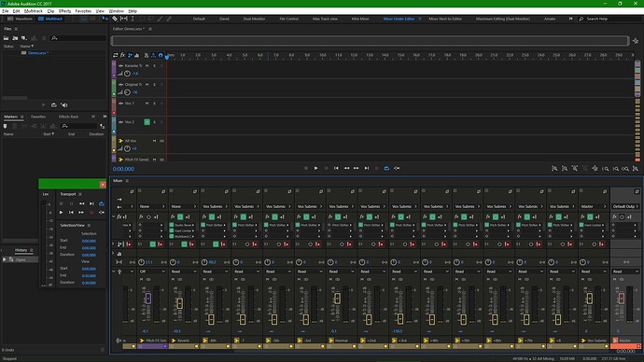
Task: Click the Sends icon in editor track toolbar
Action: [130, 55]
